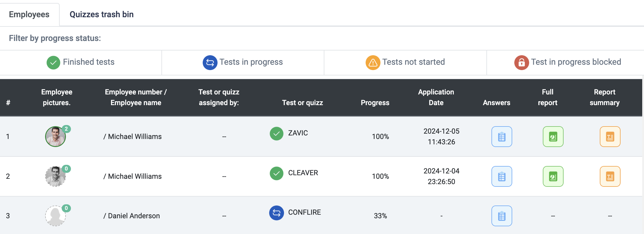
Task: Open report summary icon for CLEAVER test
Action: (610, 176)
